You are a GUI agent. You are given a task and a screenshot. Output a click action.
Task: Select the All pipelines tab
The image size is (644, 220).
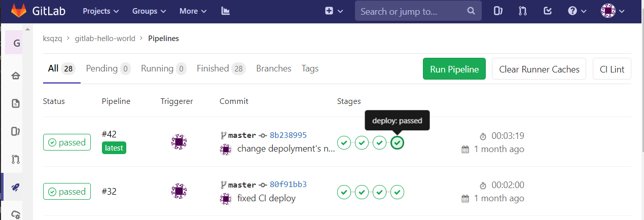point(62,68)
